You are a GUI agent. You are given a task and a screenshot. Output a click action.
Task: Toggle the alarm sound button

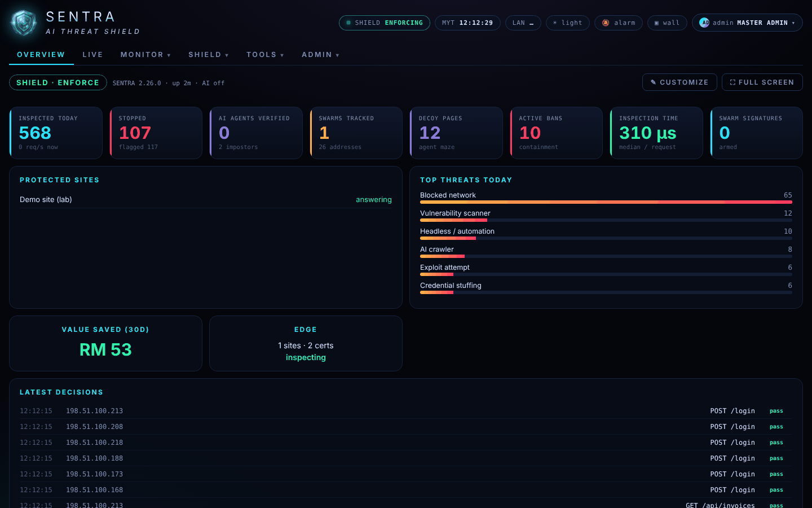(x=619, y=23)
